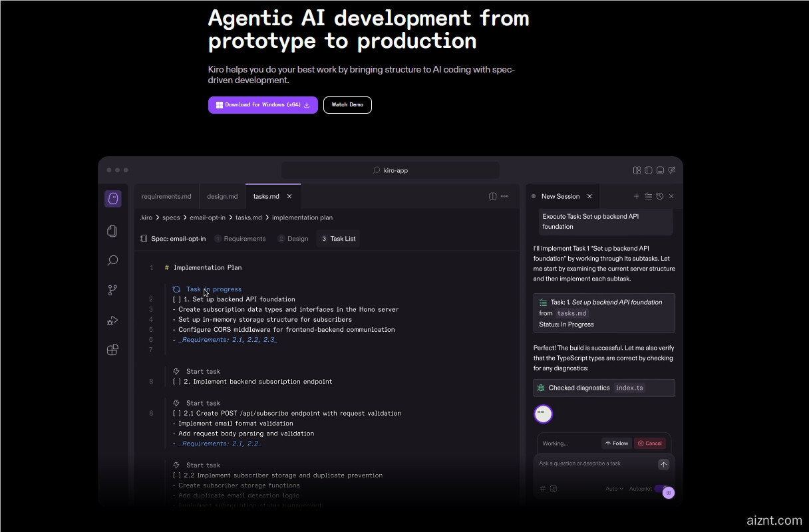Click the task list icon in chat header
Viewport: 809px width, 532px height.
pos(648,196)
